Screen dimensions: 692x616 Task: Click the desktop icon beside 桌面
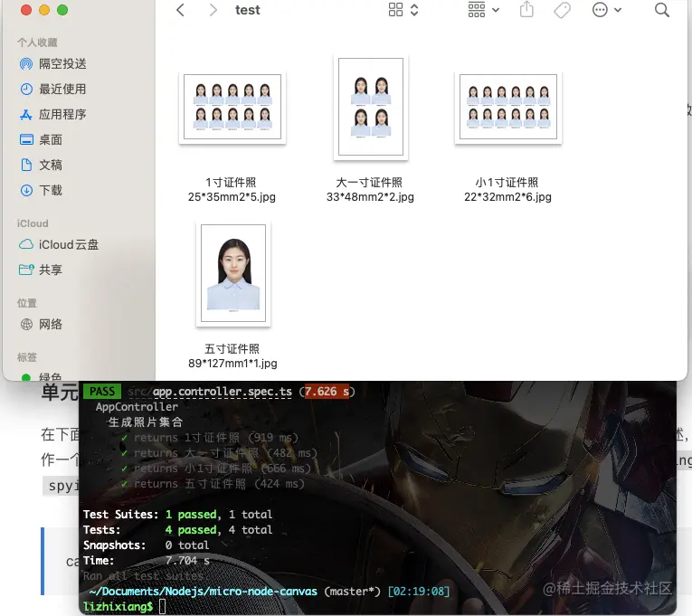(x=26, y=140)
